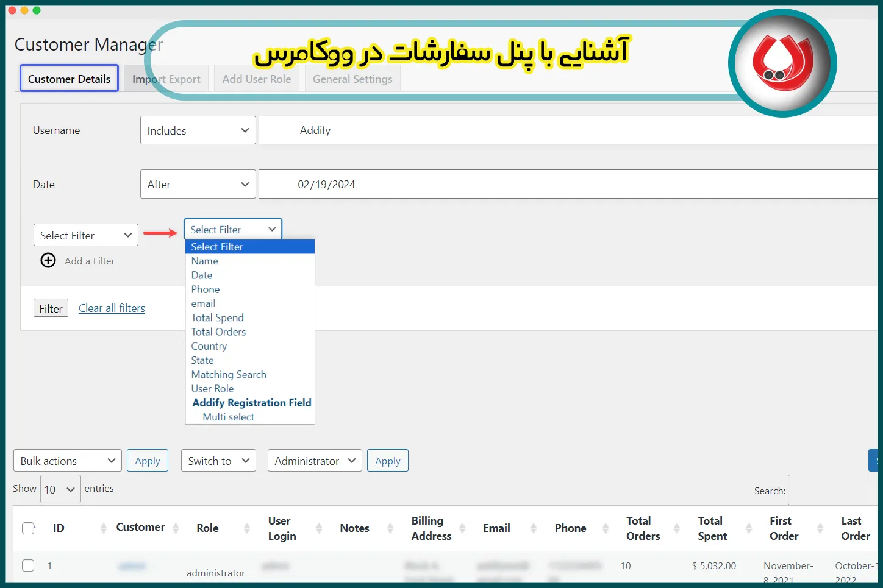Click the green maximize window dot
The height and width of the screenshot is (588, 883).
[x=37, y=10]
